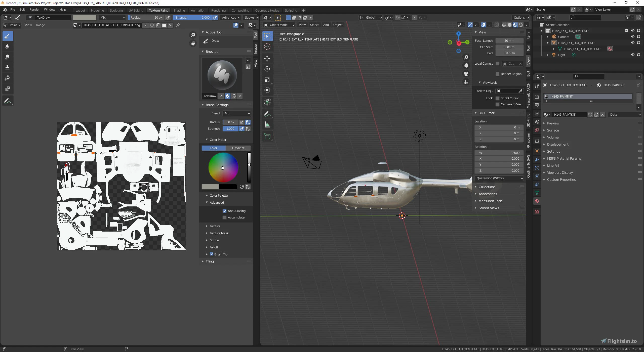This screenshot has height=352, width=644.
Task: Expand the MSFS Material Params panel
Action: point(564,159)
